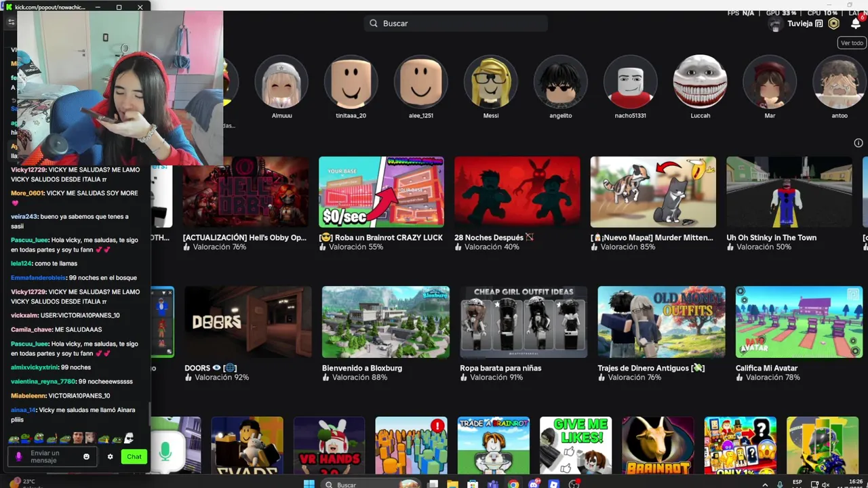The height and width of the screenshot is (488, 868).
Task: Open Discord from taskbar
Action: point(534,484)
